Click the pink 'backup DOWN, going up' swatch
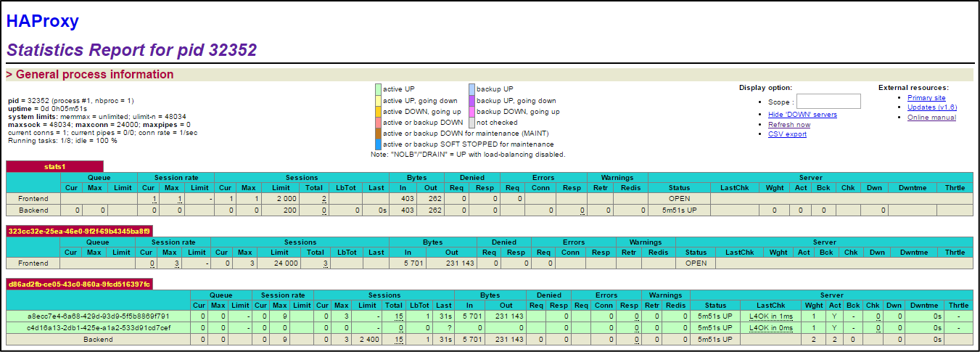The image size is (980, 352). (x=472, y=112)
